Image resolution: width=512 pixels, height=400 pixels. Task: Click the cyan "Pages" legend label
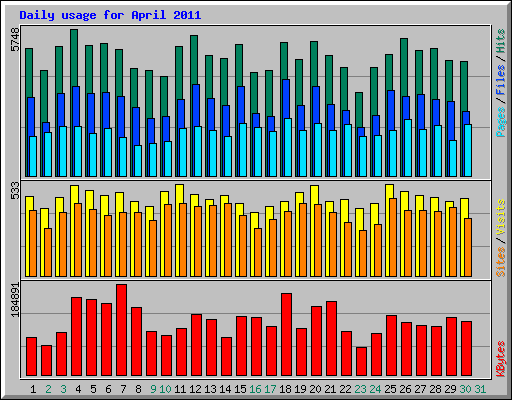(501, 122)
